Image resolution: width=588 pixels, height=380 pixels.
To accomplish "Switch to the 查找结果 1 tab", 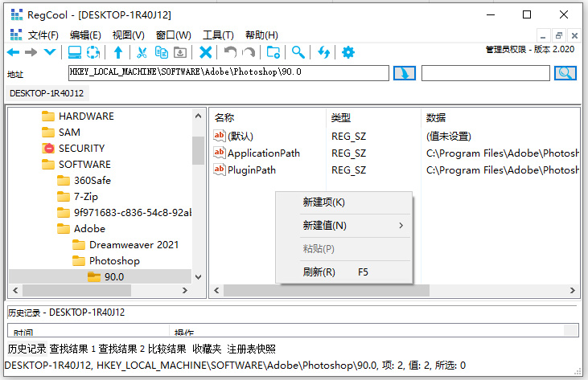I will coord(72,349).
